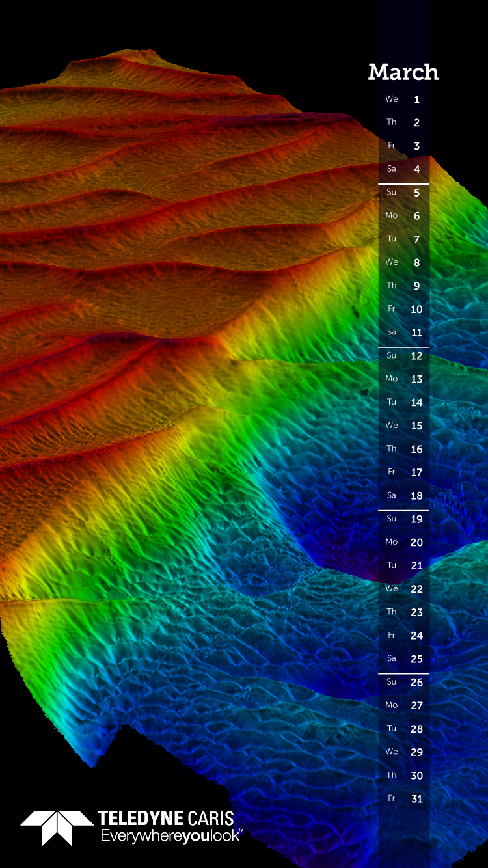488x868 pixels.
Task: Select date 15 in the calendar
Action: (x=417, y=426)
